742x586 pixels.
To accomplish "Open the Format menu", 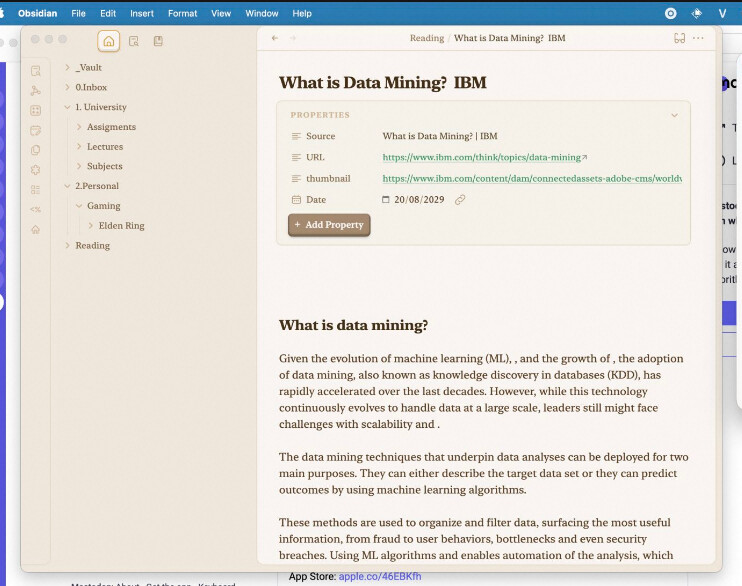I will [x=182, y=14].
